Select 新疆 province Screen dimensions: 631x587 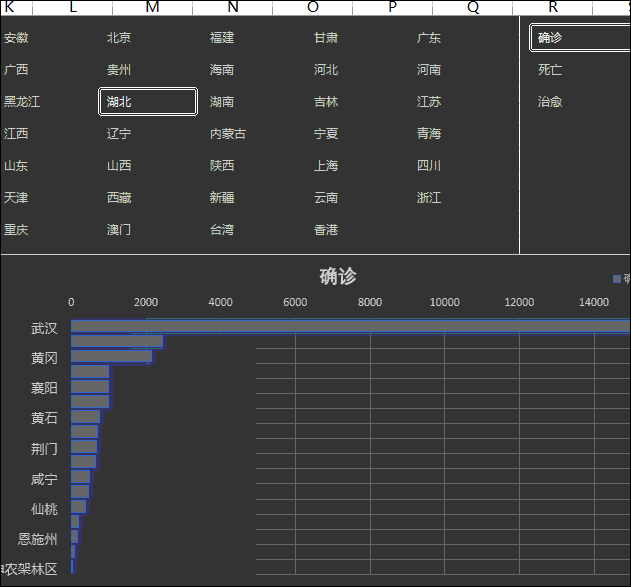222,198
